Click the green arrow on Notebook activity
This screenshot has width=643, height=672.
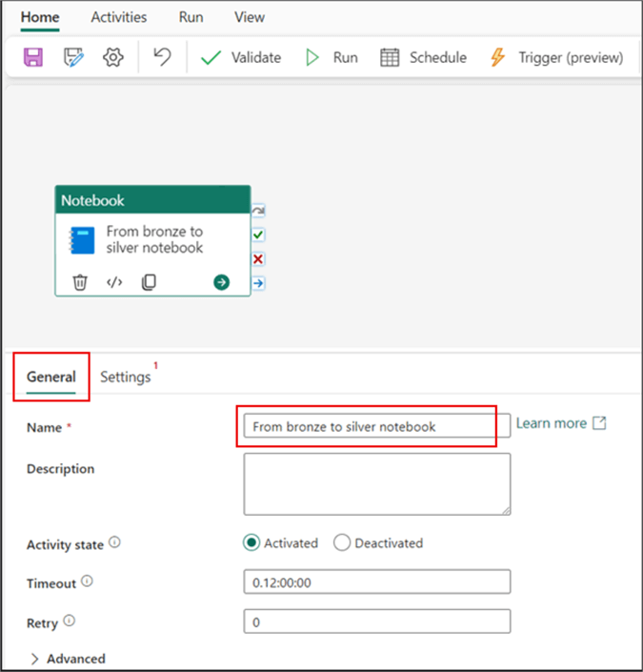(222, 282)
